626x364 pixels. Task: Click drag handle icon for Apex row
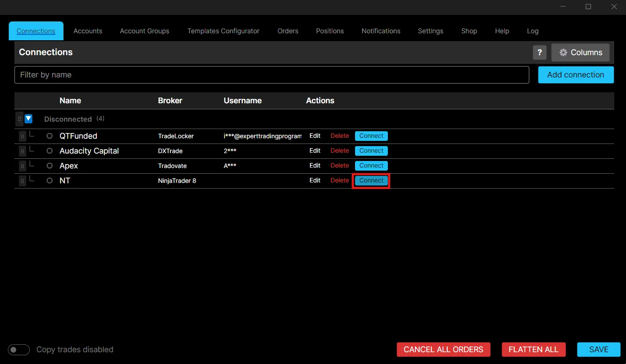(22, 166)
